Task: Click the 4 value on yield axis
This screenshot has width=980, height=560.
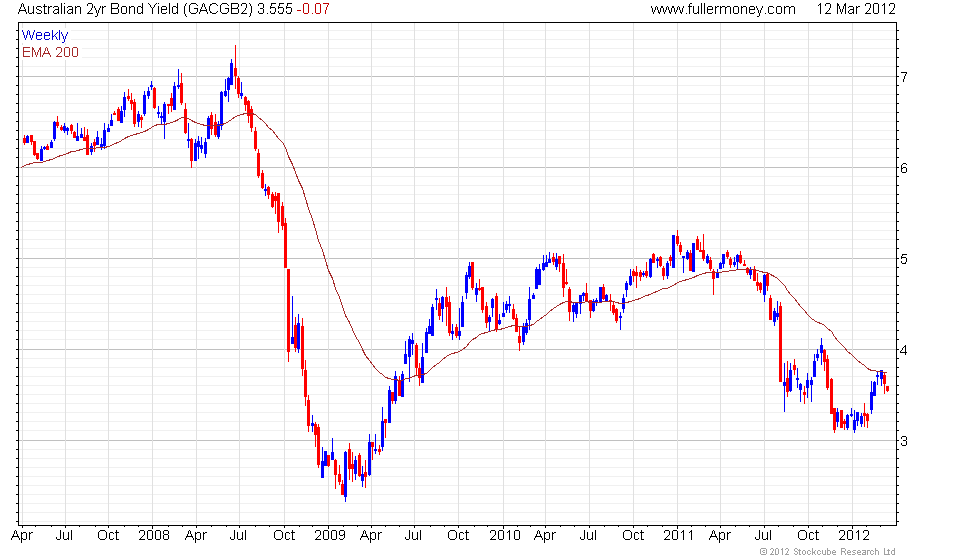Action: (x=904, y=350)
